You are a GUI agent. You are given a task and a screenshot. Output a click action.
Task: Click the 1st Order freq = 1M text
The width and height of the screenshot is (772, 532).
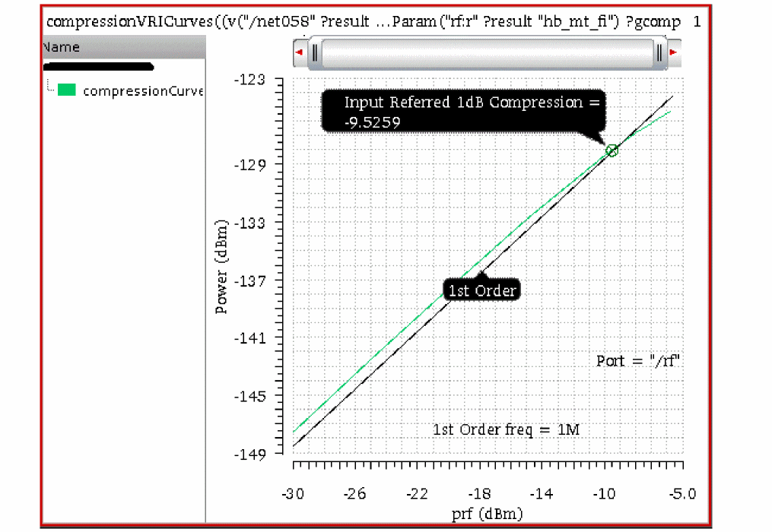pyautogui.click(x=506, y=429)
